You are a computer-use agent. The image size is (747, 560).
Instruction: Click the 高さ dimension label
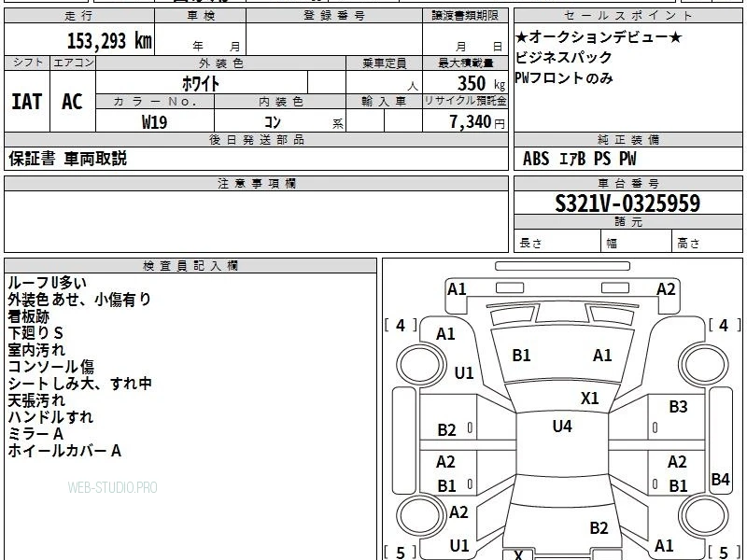click(x=688, y=244)
